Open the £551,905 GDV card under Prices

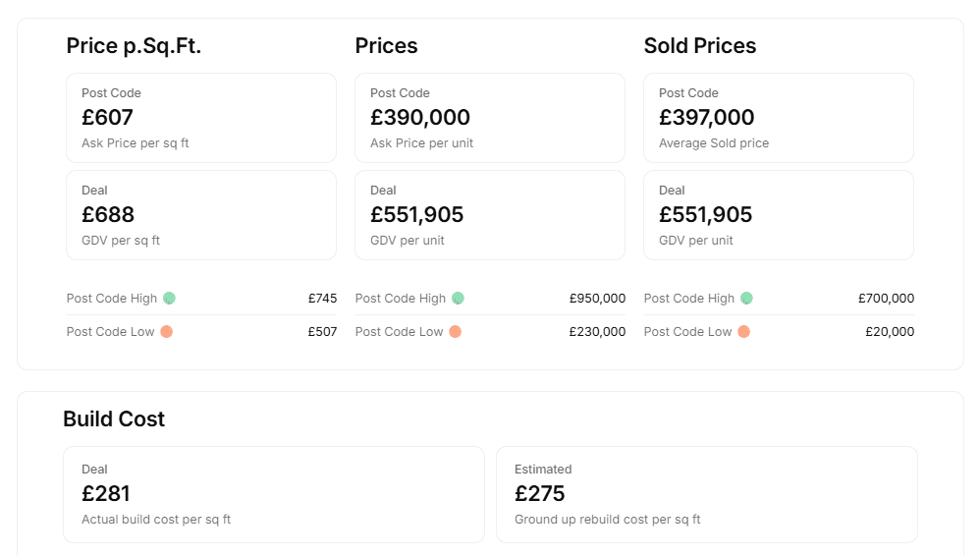(490, 215)
